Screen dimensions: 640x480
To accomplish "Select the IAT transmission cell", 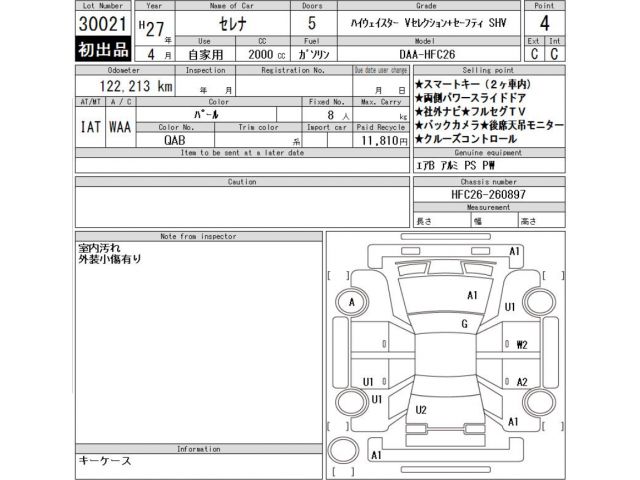I will coord(89,128).
